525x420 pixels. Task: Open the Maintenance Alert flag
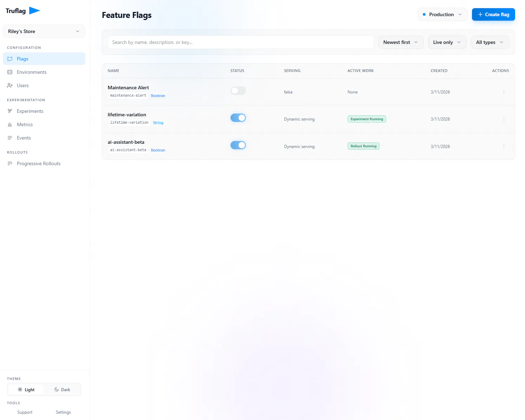[128, 88]
